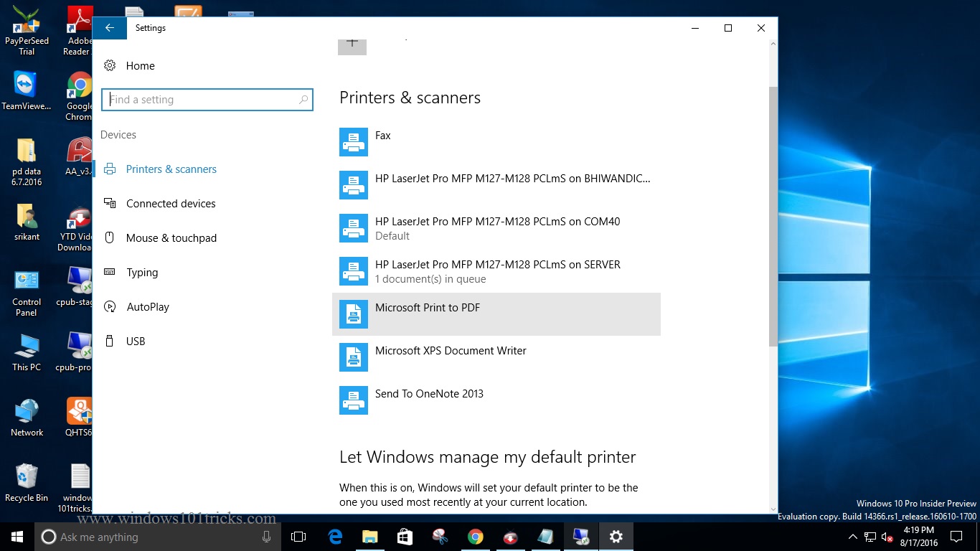Select HP LaserJet on BHIWANDIC printer
The height and width of the screenshot is (551, 980).
pos(496,185)
